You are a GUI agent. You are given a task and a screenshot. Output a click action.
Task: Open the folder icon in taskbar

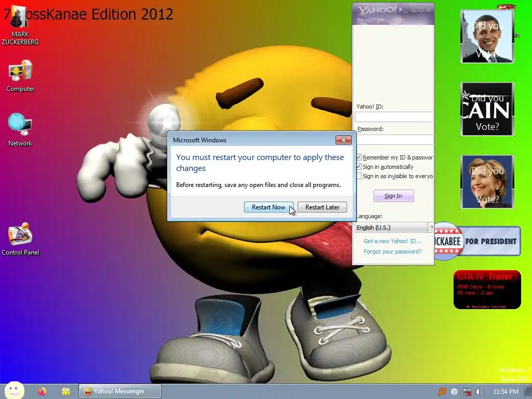pos(66,391)
